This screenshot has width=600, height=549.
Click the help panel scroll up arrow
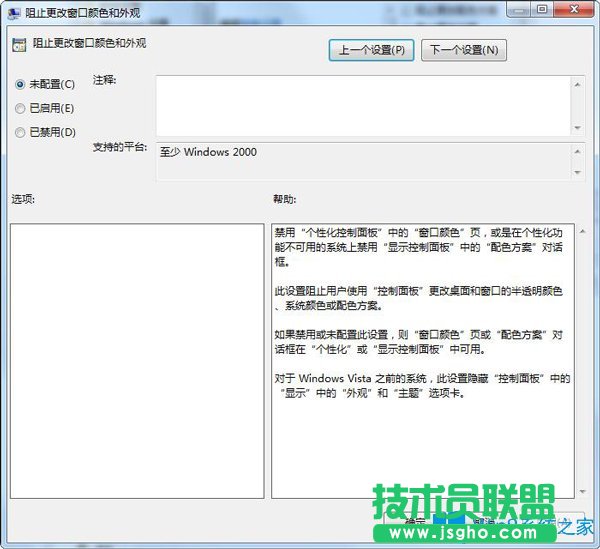coord(582,231)
